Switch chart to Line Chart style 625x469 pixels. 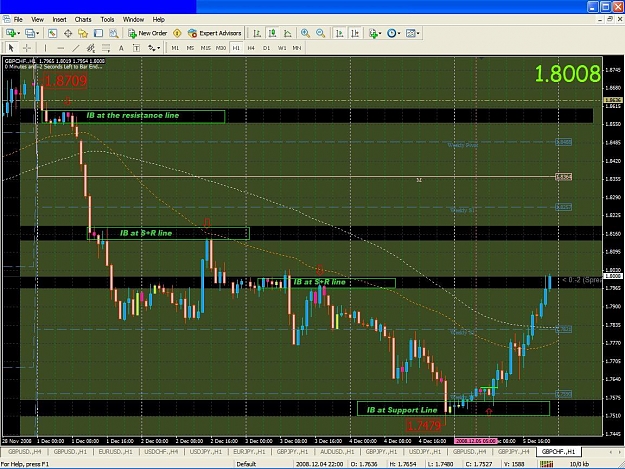point(287,33)
